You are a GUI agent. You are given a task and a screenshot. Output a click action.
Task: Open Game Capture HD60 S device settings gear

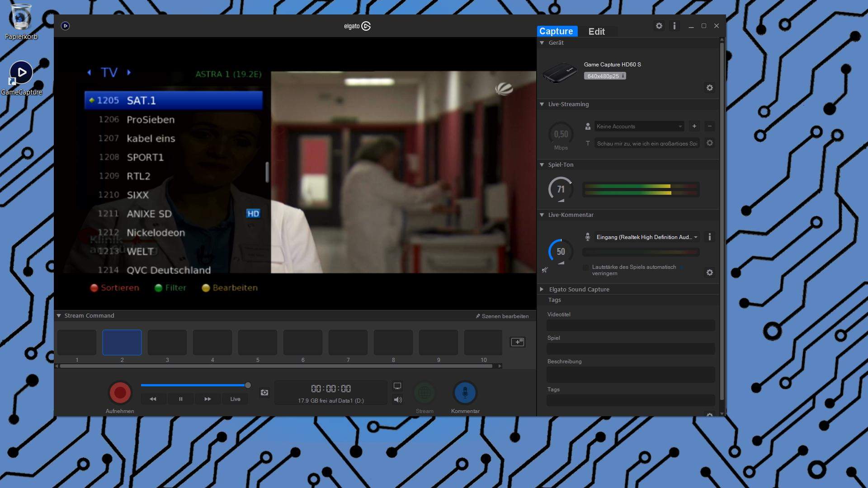[709, 88]
